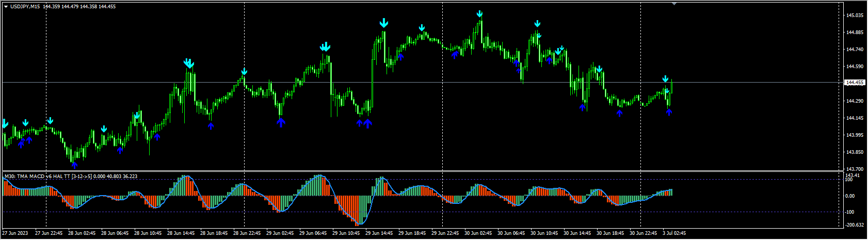This screenshot has width=868, height=240.
Task: Select the last cyan down arrow near current price
Action: pyautogui.click(x=666, y=79)
